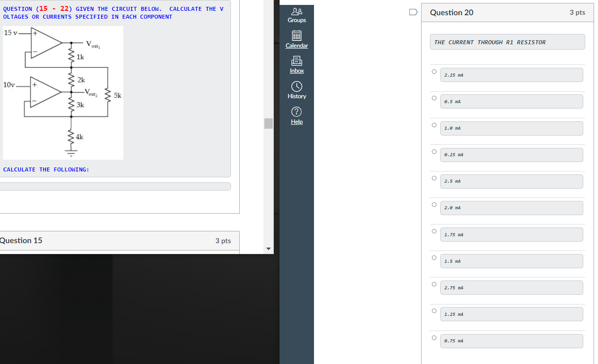Click the Calendar link label
This screenshot has height=364, width=598.
(297, 46)
